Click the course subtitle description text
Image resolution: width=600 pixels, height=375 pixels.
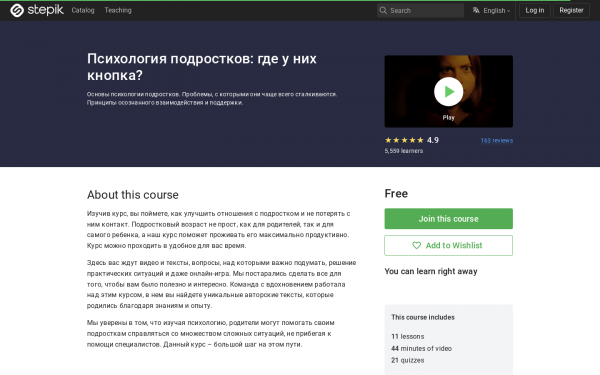[x=212, y=98]
